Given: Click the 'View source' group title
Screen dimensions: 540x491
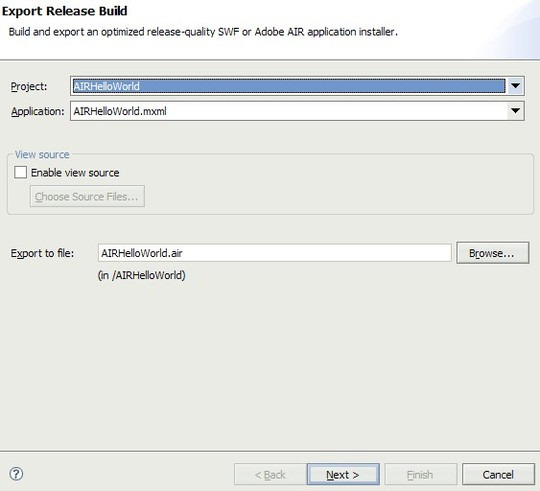Looking at the screenshot, I should [x=42, y=155].
